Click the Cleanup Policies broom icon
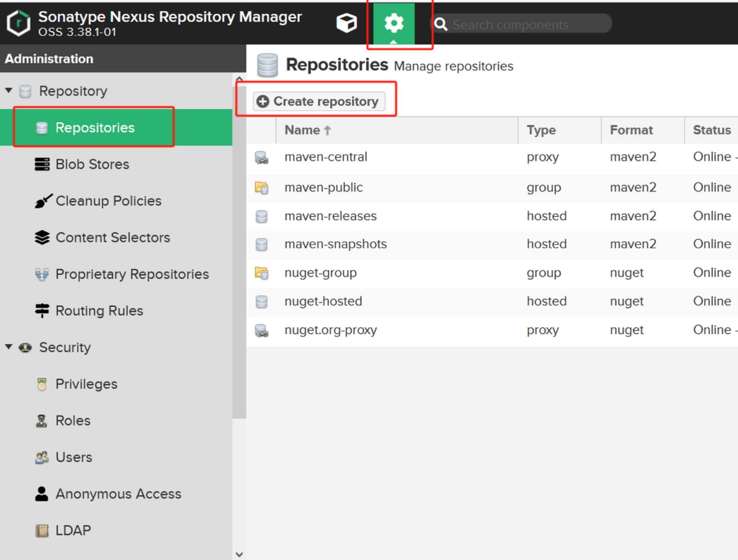Image resolution: width=738 pixels, height=560 pixels. coord(43,201)
